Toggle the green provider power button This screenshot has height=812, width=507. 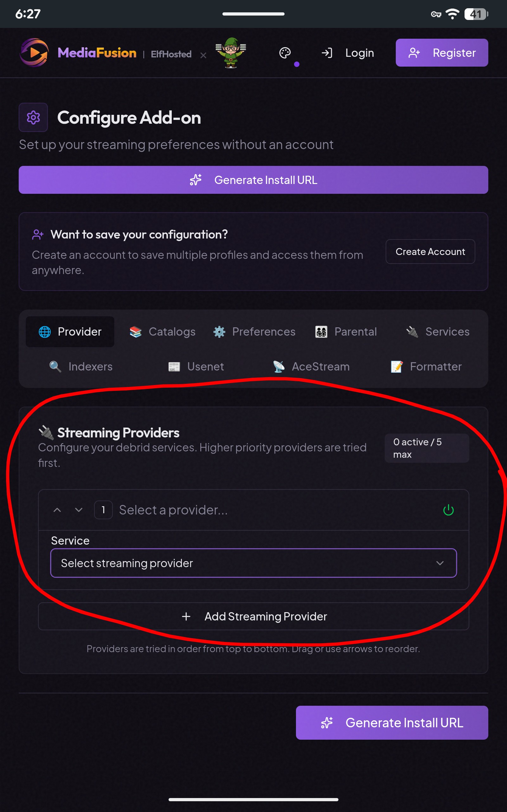(x=448, y=510)
